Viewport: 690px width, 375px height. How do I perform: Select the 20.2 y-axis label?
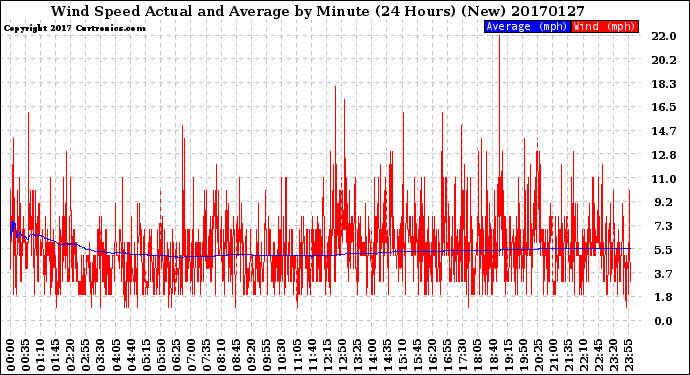(x=664, y=60)
